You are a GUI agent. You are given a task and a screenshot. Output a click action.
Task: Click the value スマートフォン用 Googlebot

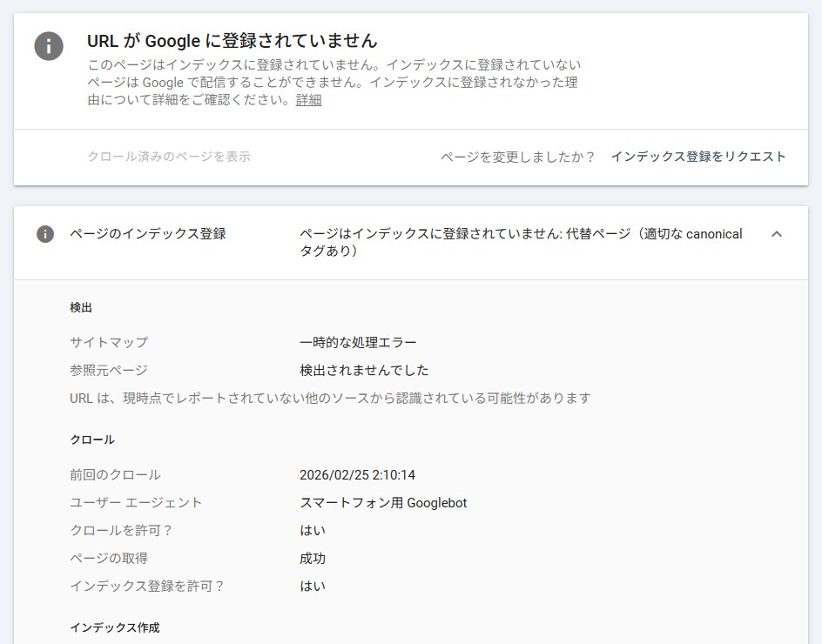pyautogui.click(x=383, y=502)
